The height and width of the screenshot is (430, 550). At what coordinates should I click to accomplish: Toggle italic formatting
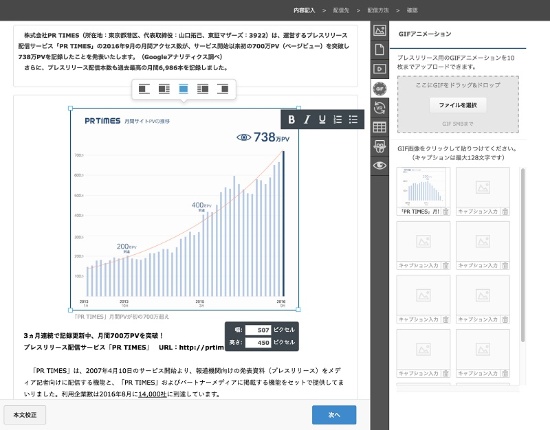tap(307, 120)
